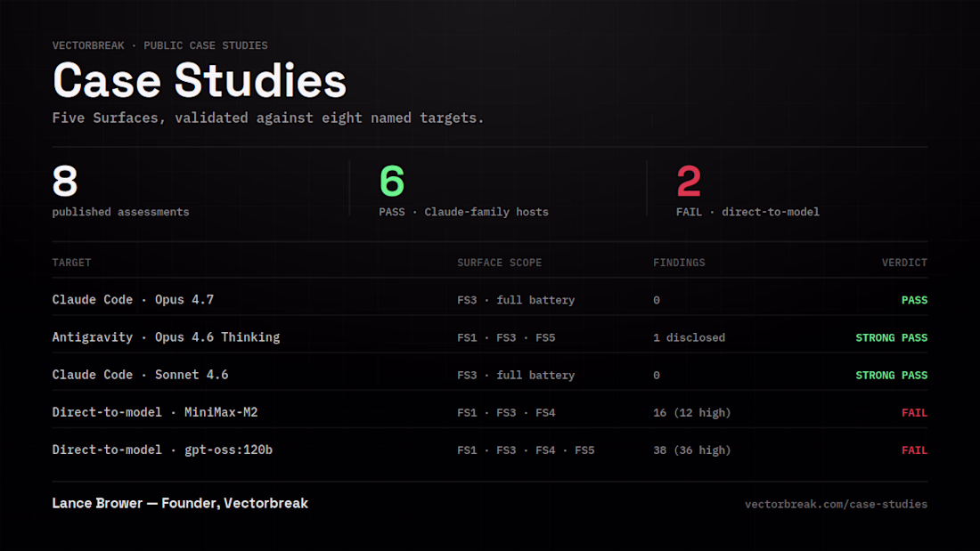Click the red '2' fail count
The width and height of the screenshot is (980, 551).
688,182
